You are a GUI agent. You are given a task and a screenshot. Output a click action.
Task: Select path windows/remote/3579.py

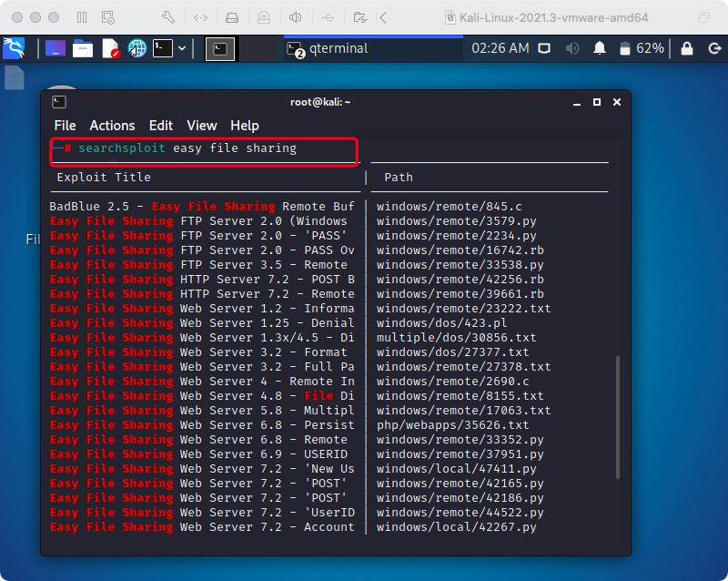coord(457,220)
